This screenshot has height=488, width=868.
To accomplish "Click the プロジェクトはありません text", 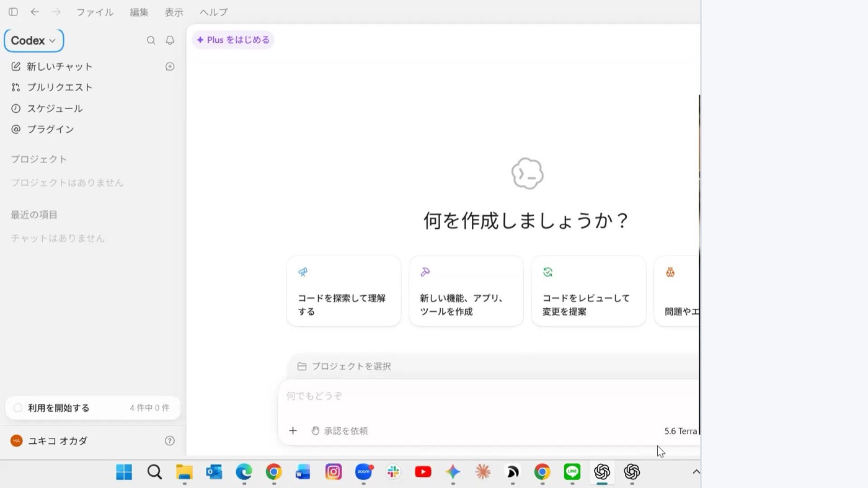I will 67,183.
